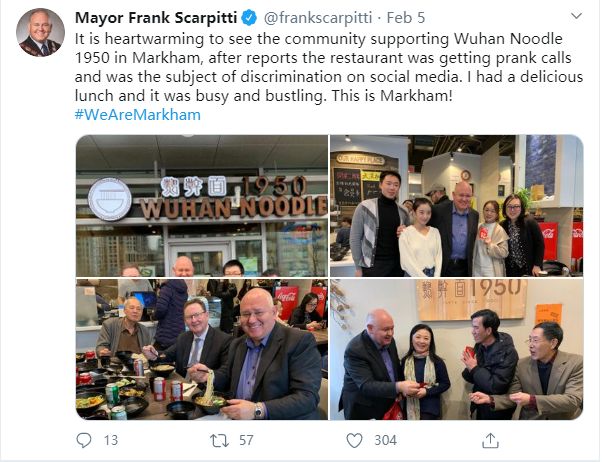This screenshot has width=602, height=462.
Task: Click the 304 likes count
Action: [385, 440]
